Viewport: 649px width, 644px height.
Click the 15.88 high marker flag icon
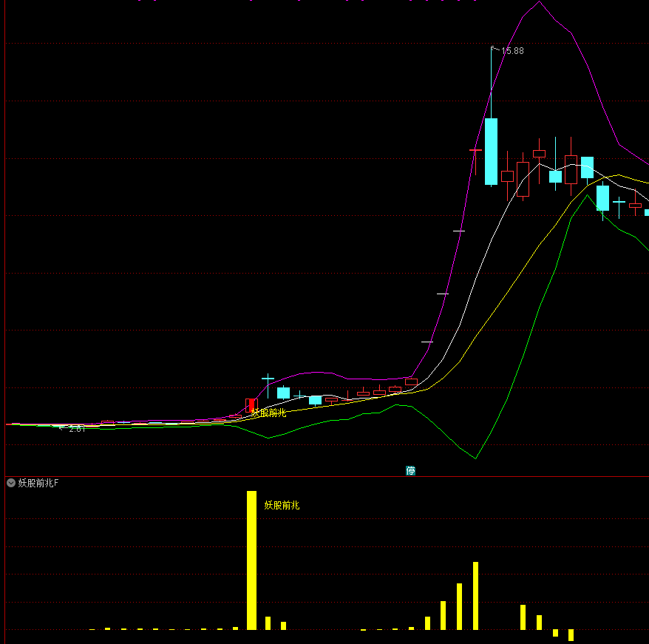pos(495,49)
